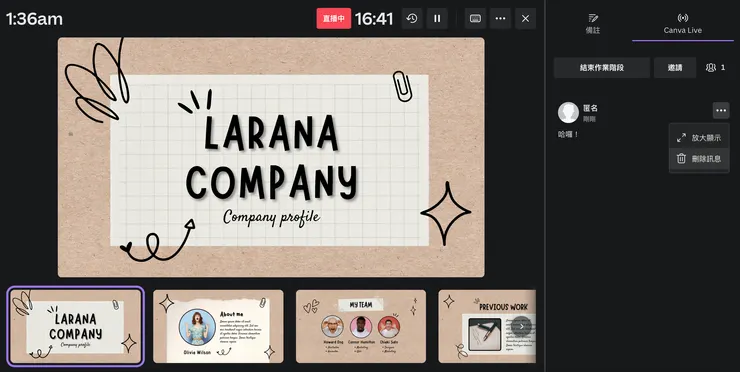The width and height of the screenshot is (740, 372).
Task: Click the next arrow on thumbnail strip
Action: tap(521, 326)
